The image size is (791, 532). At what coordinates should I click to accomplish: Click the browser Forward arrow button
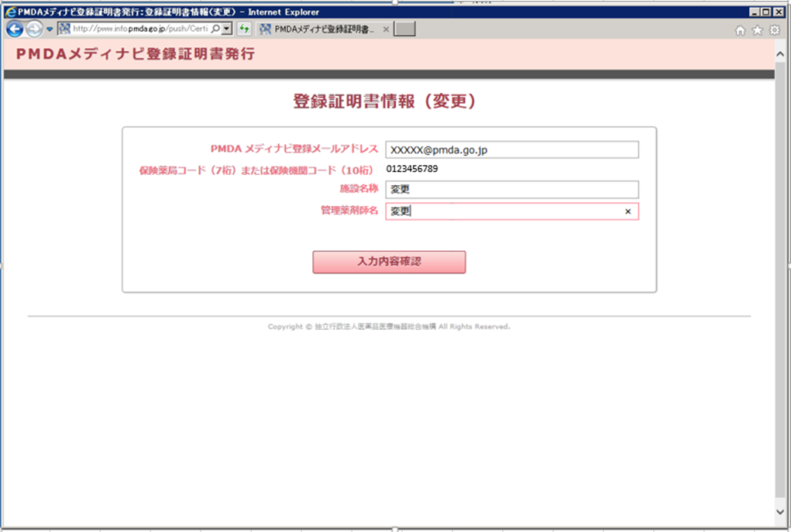34,29
